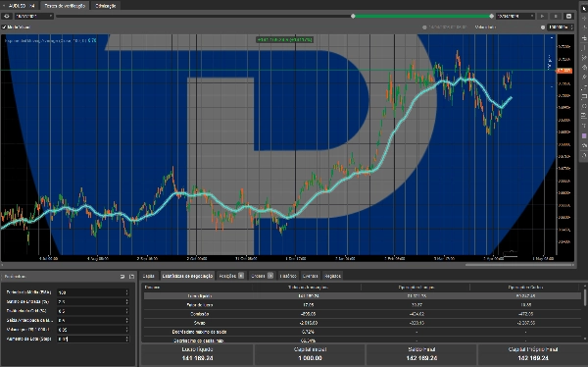Click the Capital inicial summary card
Image resolution: width=588 pixels, height=367 pixels.
310,354
